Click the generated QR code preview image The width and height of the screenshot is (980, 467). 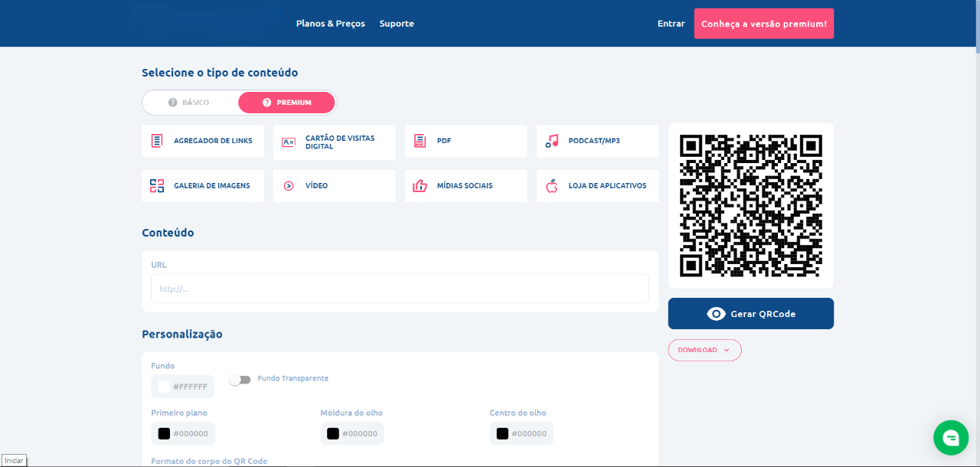coord(751,206)
